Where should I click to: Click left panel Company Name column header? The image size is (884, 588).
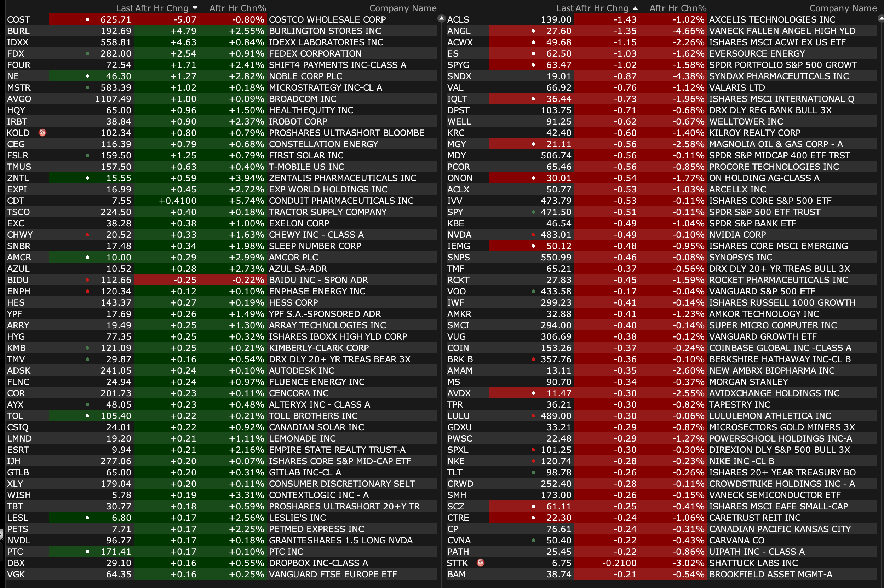[x=402, y=8]
